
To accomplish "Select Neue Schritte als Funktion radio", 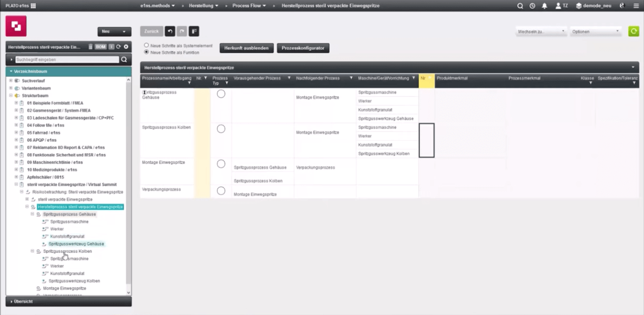I will [x=146, y=52].
